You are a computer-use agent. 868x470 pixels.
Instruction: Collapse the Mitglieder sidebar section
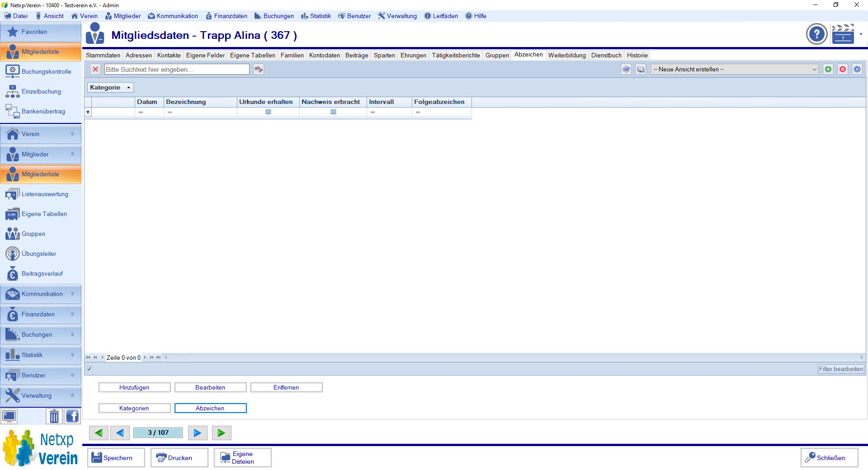coord(41,155)
